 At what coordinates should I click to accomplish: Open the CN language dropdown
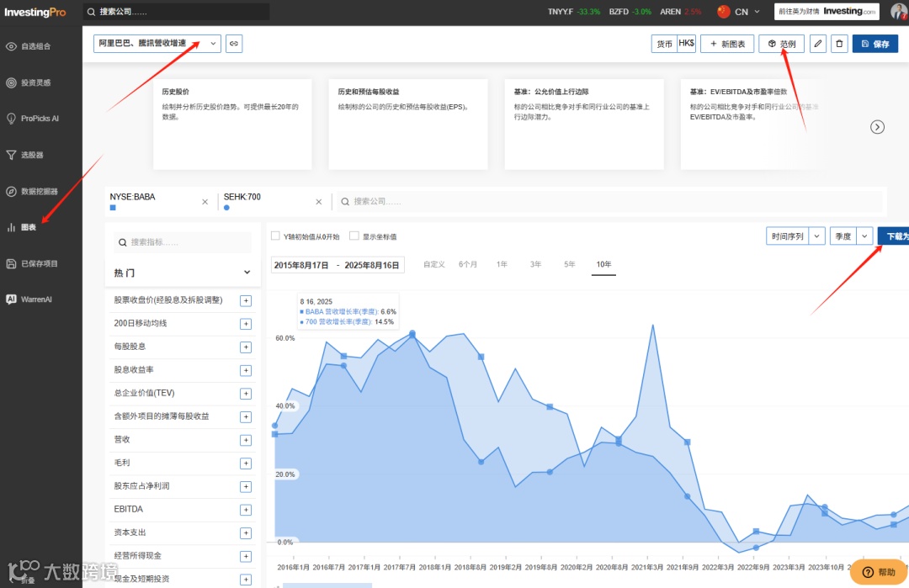[x=739, y=12]
